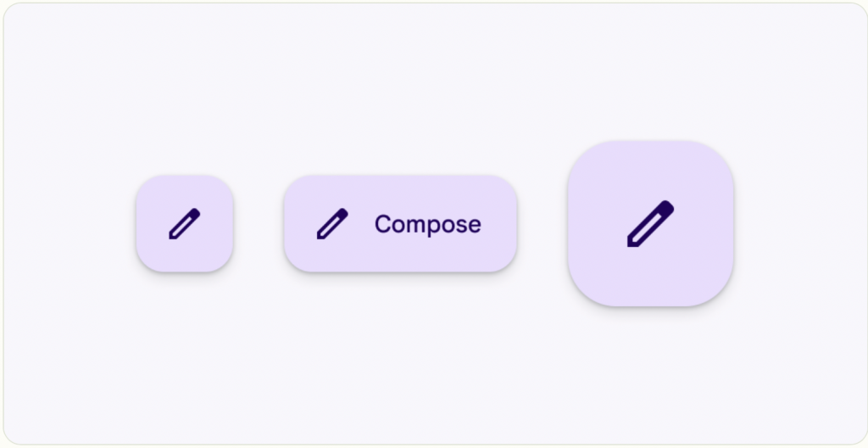Open compose via the large rounded FAB

pyautogui.click(x=650, y=223)
